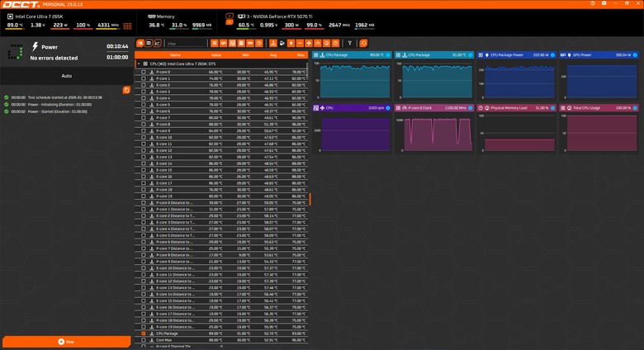Click the Memory header label

coord(165,17)
